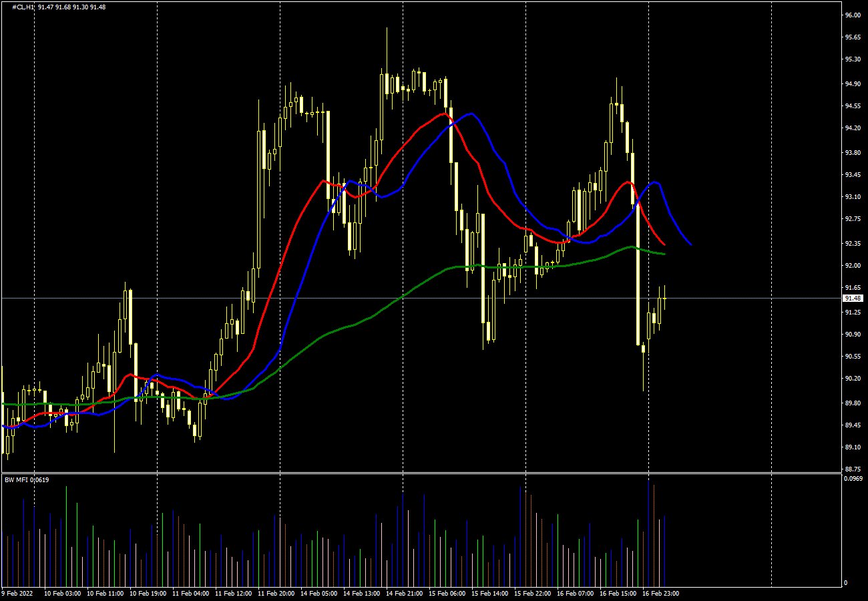Viewport: 868px width, 601px height.
Task: Click the 15 Feb 14:00 time label
Action: click(x=490, y=593)
